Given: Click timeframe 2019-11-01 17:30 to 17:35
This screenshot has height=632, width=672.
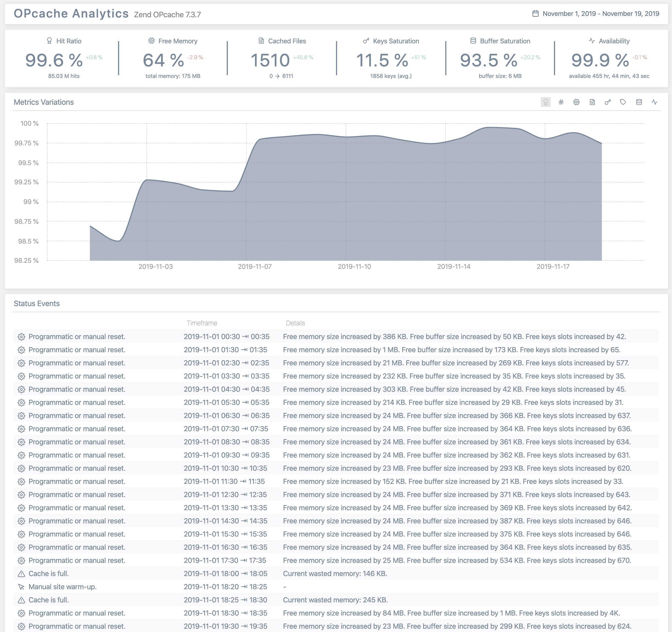Looking at the screenshot, I should [x=225, y=560].
